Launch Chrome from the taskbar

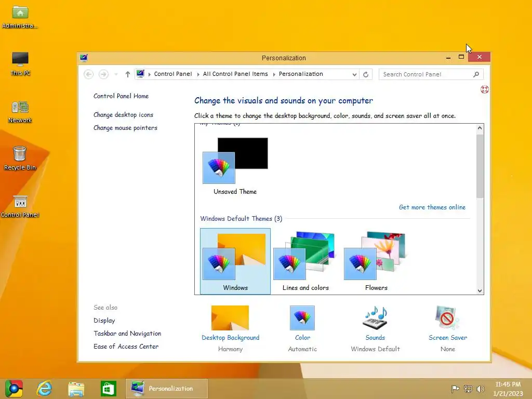coord(14,389)
